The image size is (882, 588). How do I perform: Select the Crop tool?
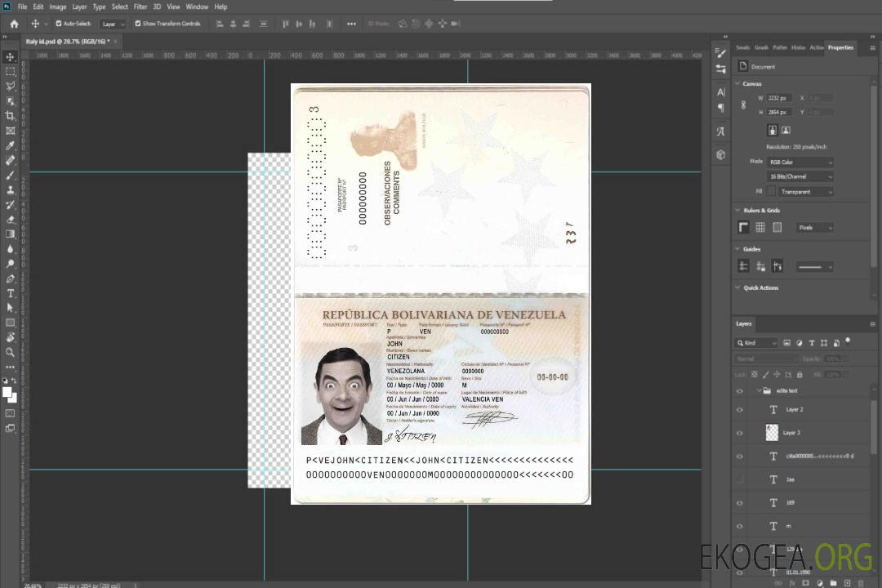[x=10, y=116]
